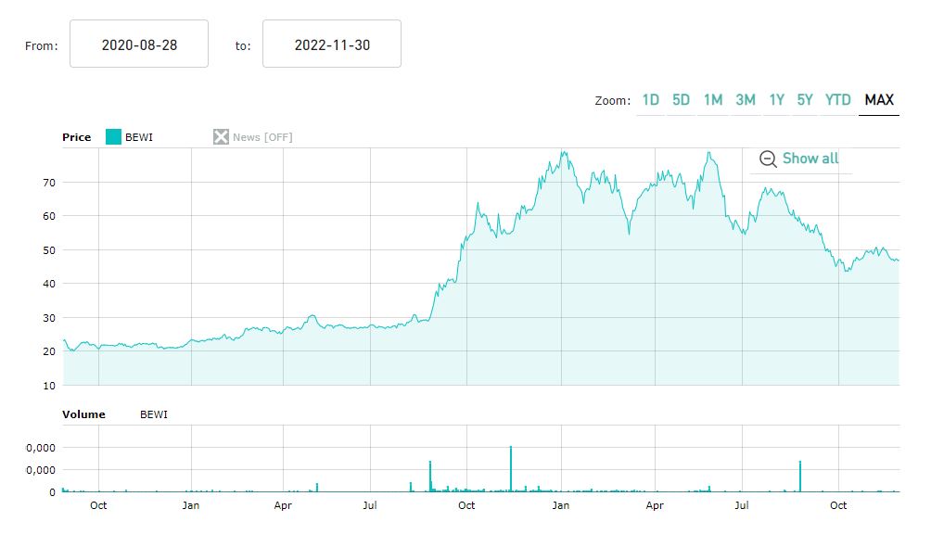Viewport: 931px width, 560px height.
Task: Click the News X checkbox icon
Action: pos(221,137)
